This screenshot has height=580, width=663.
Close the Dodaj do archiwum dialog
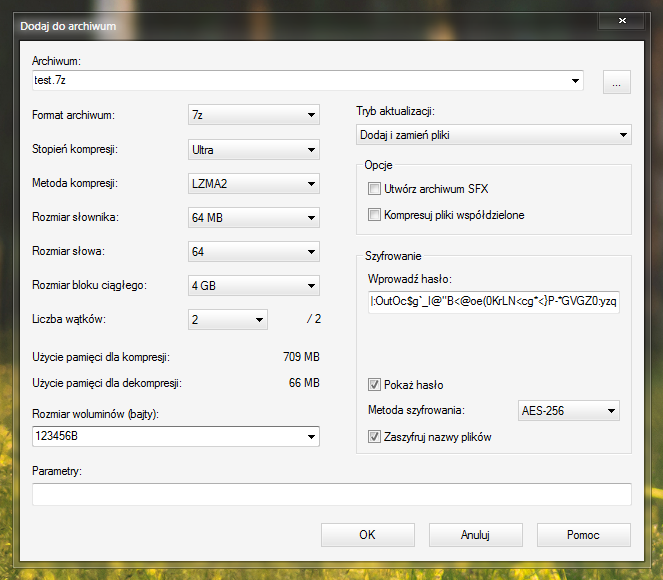point(622,20)
